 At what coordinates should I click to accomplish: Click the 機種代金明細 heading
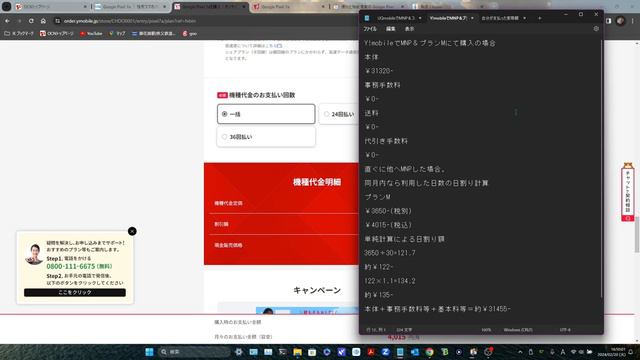[x=317, y=182]
